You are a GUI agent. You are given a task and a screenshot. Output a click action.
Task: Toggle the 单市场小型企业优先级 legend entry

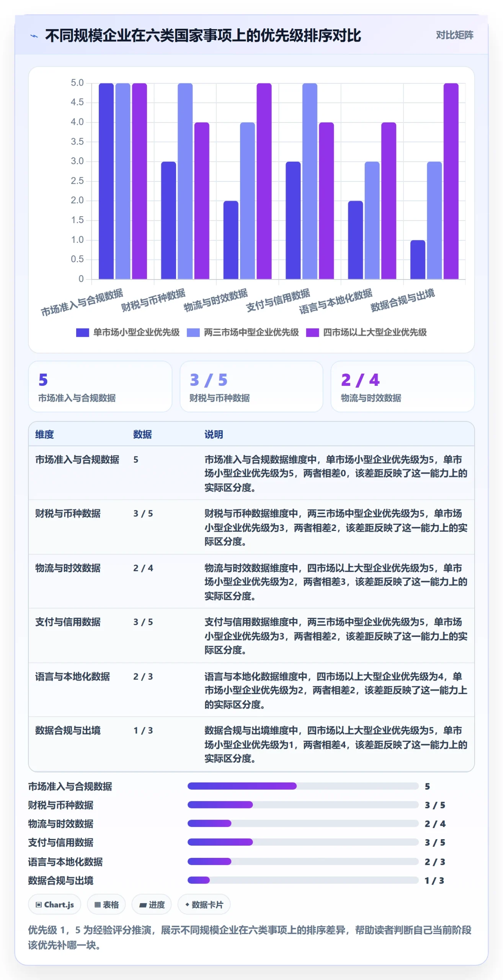[128, 332]
